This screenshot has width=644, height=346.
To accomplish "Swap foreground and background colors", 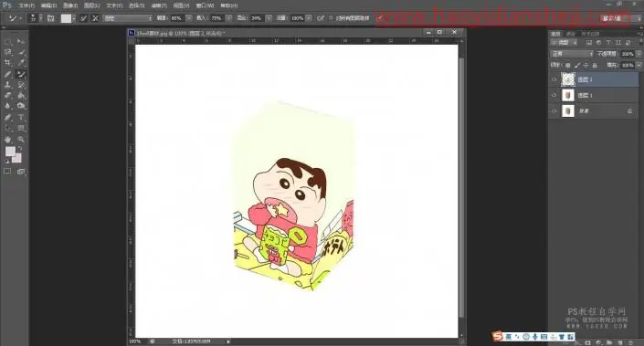I will pos(20,149).
